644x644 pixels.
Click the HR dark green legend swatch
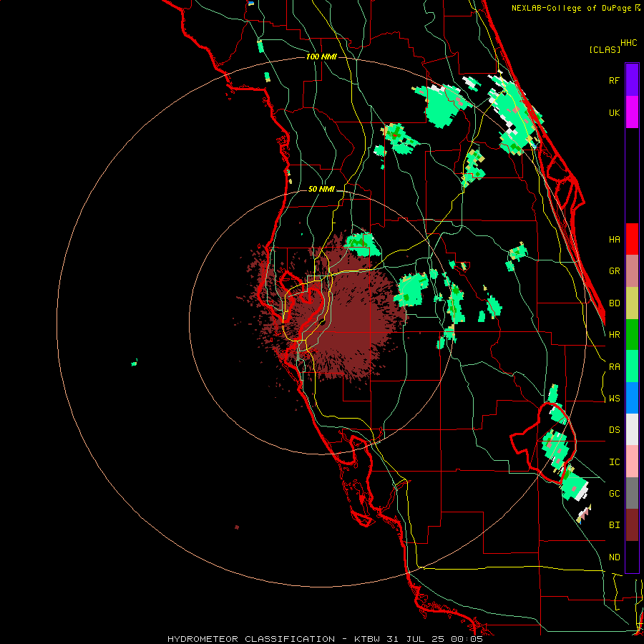(632, 335)
